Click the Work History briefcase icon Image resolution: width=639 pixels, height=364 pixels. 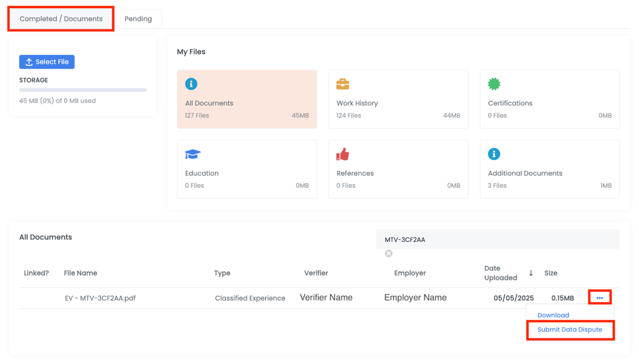[x=343, y=84]
